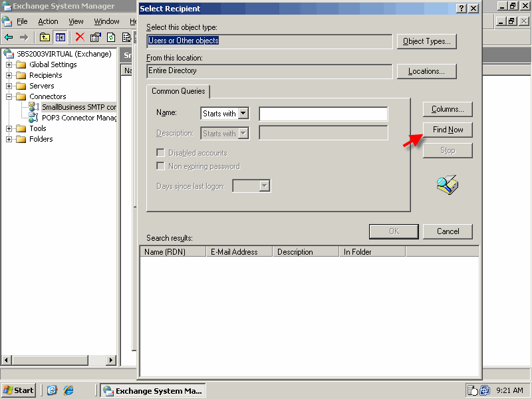The height and width of the screenshot is (399, 532).
Task: Open the Name Starts with dropdown
Action: click(x=243, y=113)
